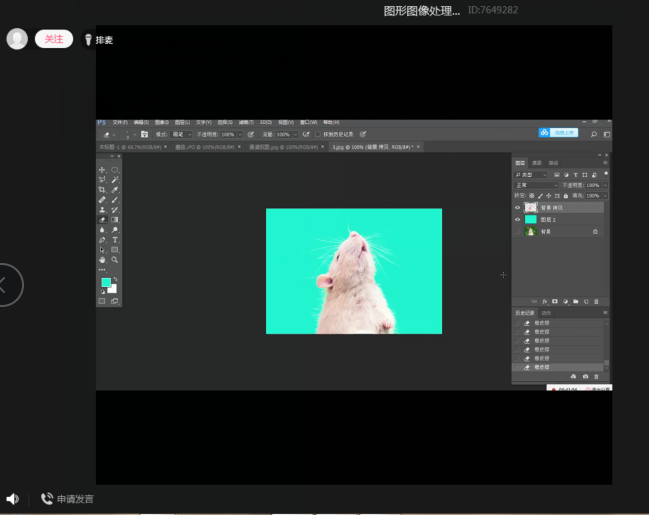Open the blend mode 正常 dropdown
The image size is (649, 515).
(534, 185)
